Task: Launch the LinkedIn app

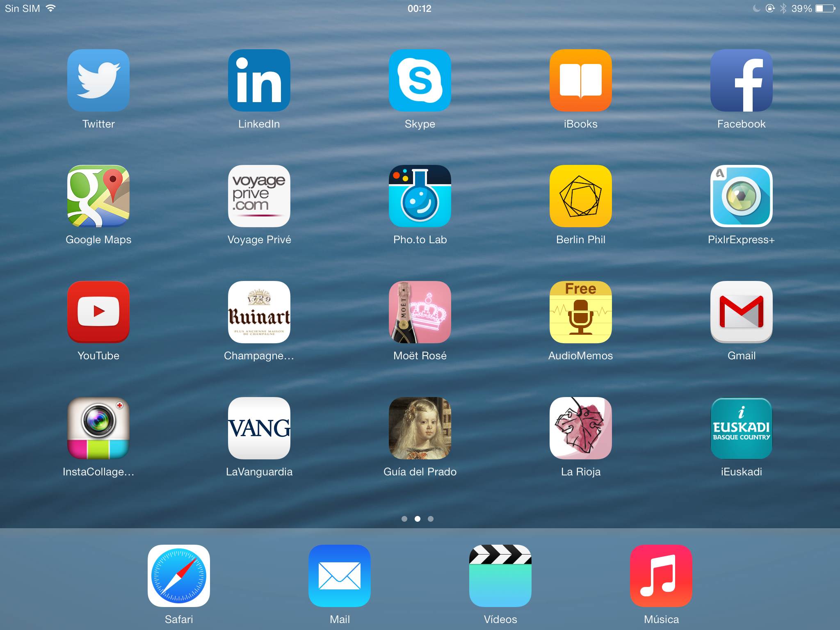Action: (259, 80)
